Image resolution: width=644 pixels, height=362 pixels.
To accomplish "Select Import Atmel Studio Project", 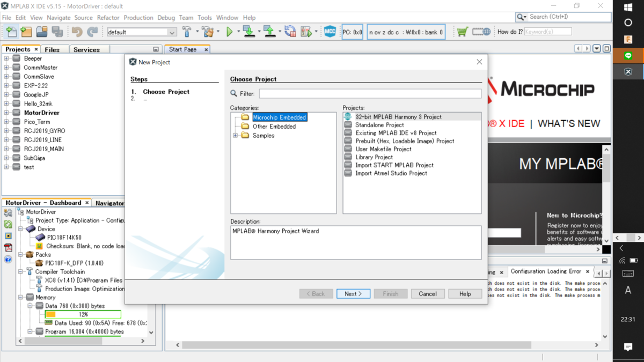I will (x=391, y=173).
